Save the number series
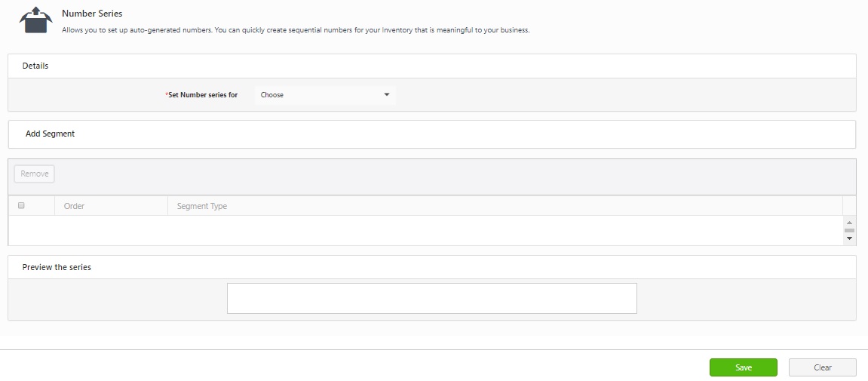This screenshot has width=868, height=381. 743,367
